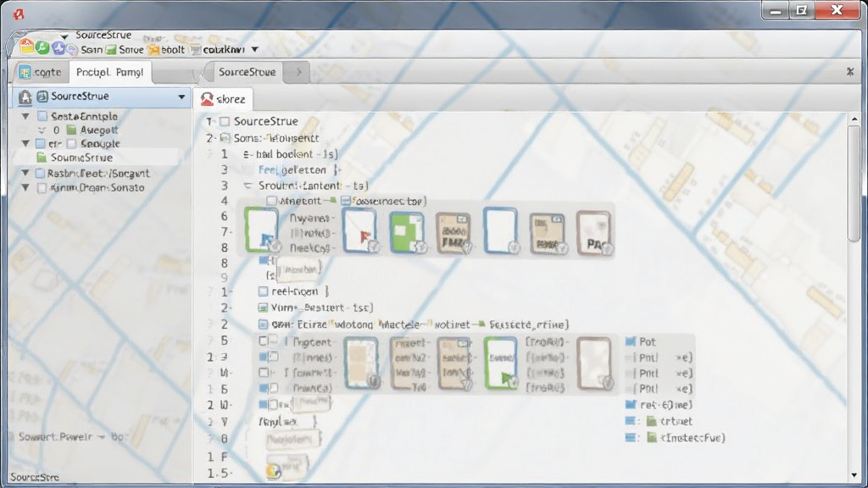
Task: Select the empty blue-bordered thumbnail in first strip
Action: [x=500, y=230]
